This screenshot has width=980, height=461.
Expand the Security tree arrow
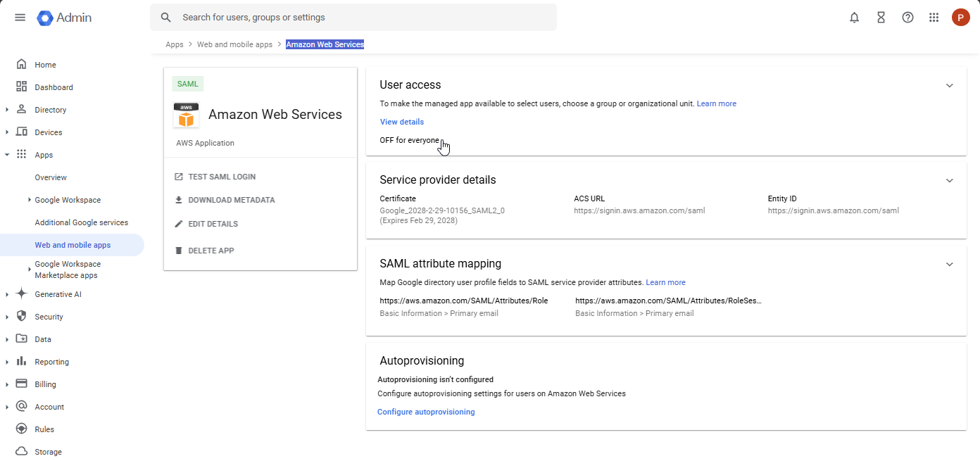(x=7, y=317)
